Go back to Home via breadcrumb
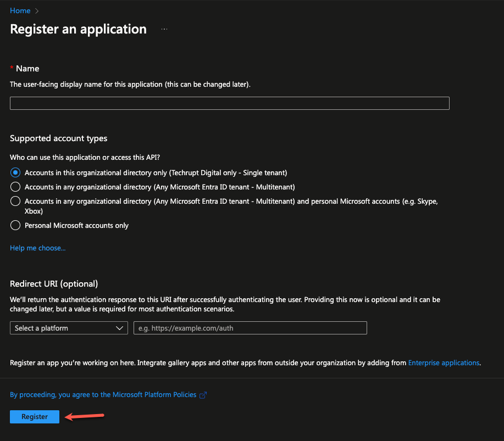 (20, 11)
